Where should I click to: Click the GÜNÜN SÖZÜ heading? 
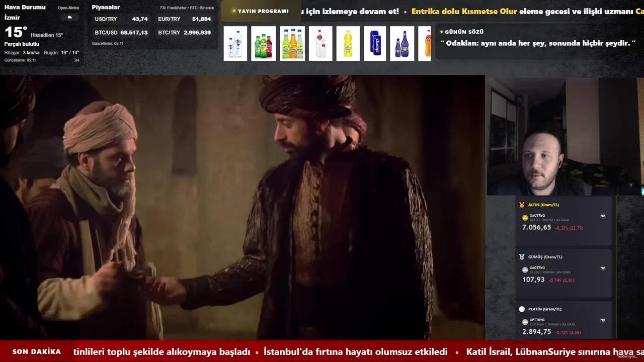[x=464, y=32]
